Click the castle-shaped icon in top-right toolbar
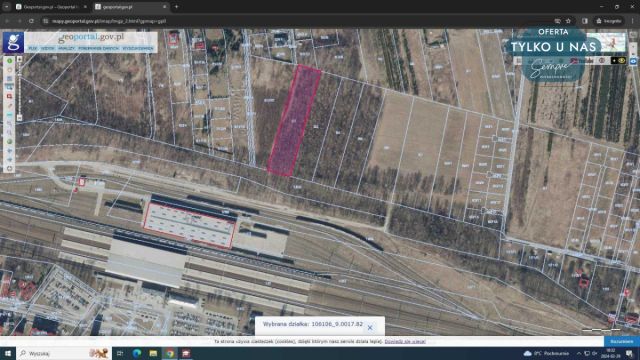Image resolution: width=640 pixels, height=360 pixels. click(589, 61)
